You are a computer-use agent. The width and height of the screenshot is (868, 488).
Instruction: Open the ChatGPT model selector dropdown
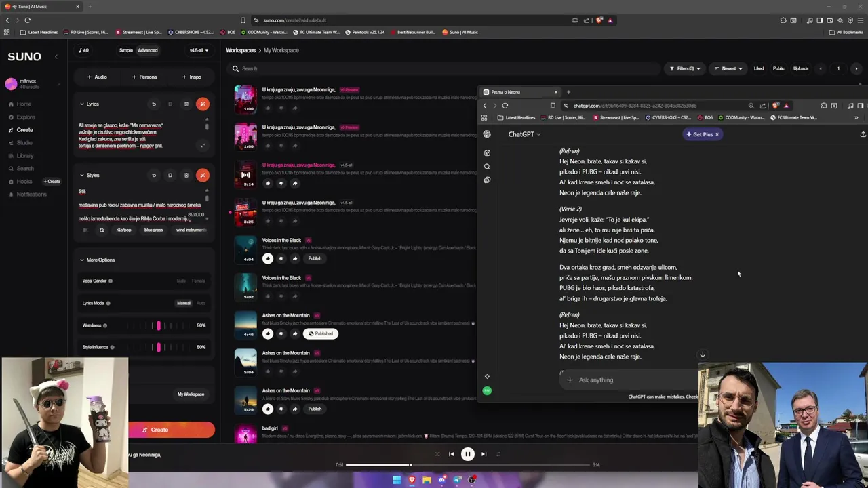click(x=524, y=134)
